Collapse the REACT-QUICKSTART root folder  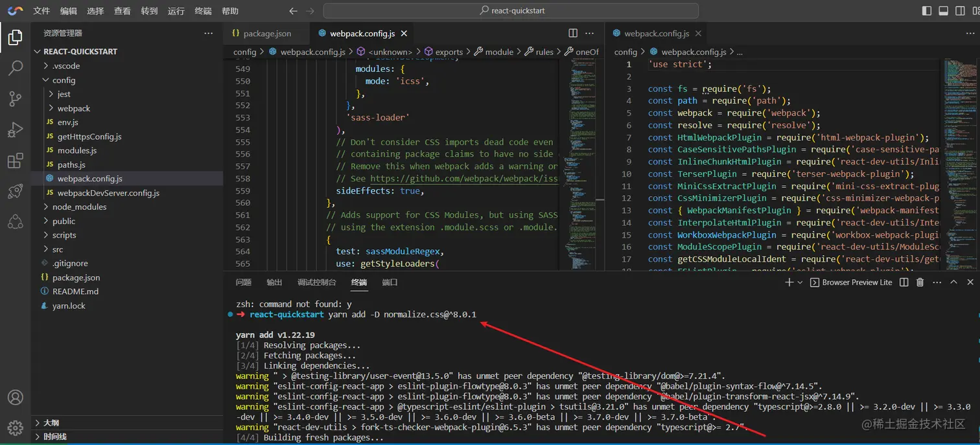127,51
